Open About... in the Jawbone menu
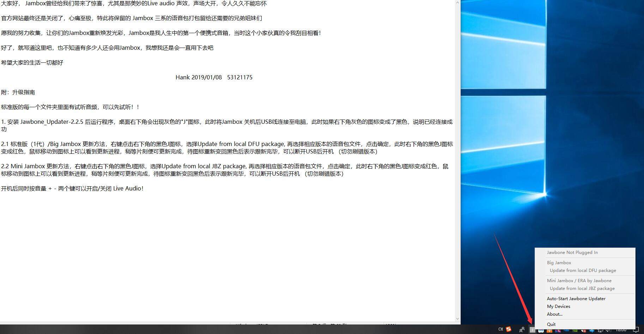Image resolution: width=644 pixels, height=334 pixels. pos(555,314)
